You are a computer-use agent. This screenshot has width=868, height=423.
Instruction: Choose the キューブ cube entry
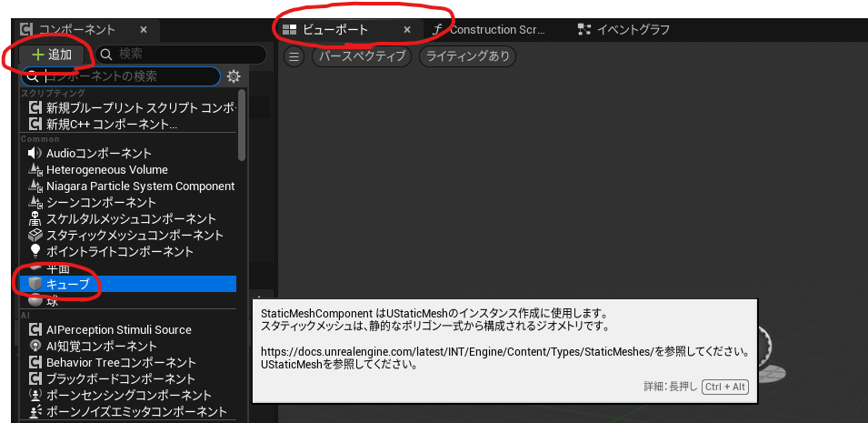68,285
